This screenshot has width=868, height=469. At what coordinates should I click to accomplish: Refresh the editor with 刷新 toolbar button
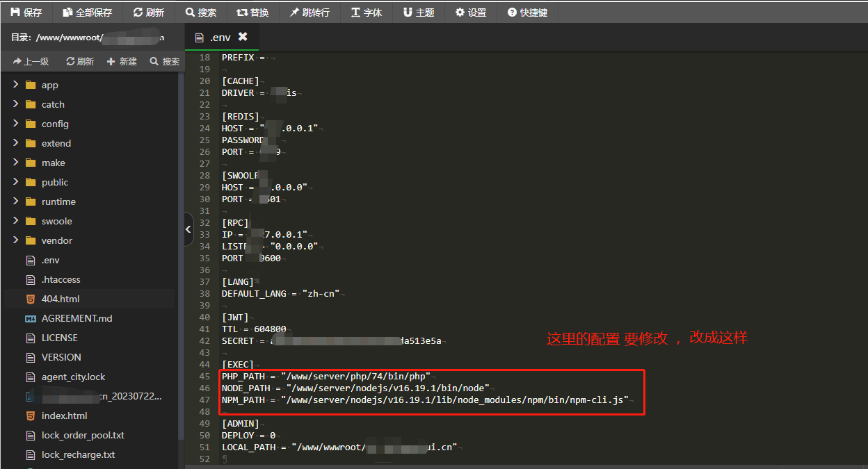pos(149,13)
